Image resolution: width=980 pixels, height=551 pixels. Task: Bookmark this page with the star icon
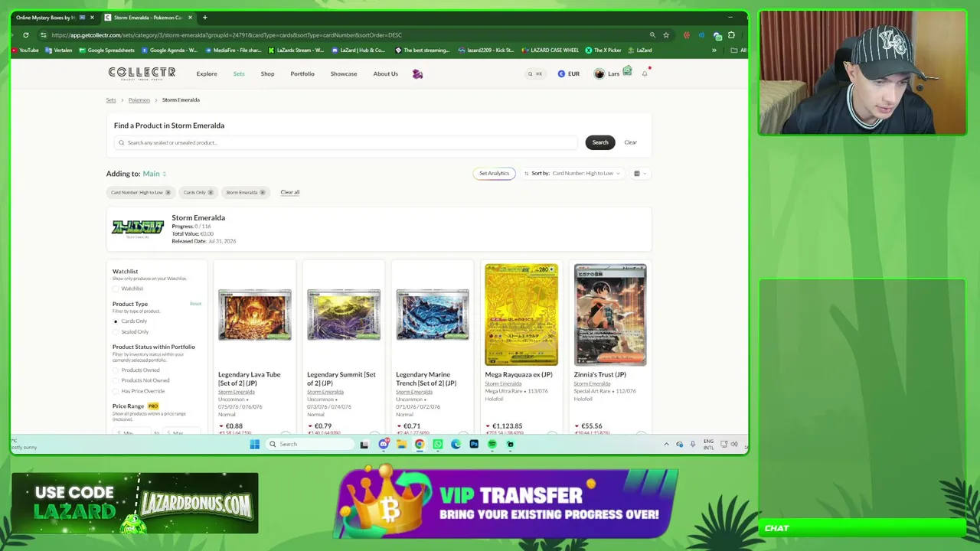coord(666,35)
